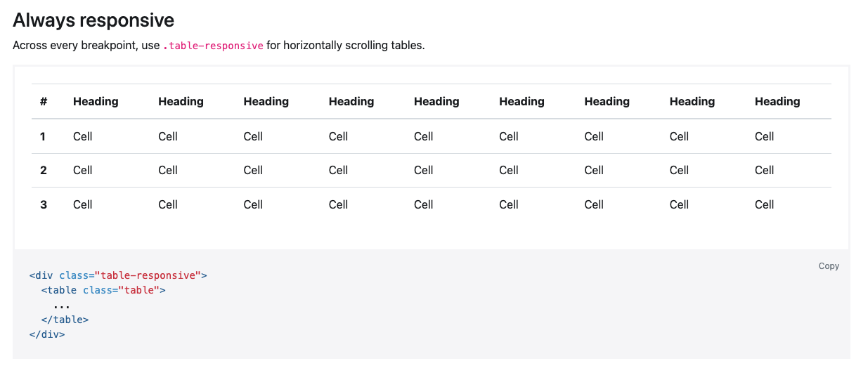868x368 pixels.
Task: Click the Copy button in code block
Action: [x=829, y=266]
